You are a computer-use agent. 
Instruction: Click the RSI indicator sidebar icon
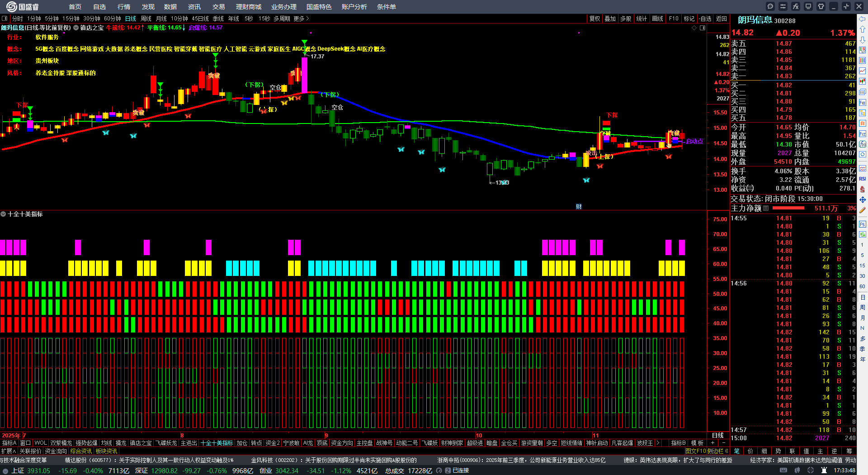(863, 179)
